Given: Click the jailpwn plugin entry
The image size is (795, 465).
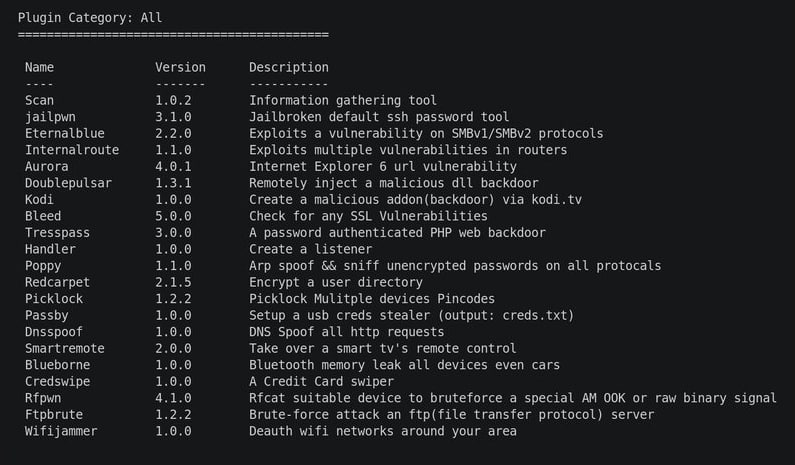Looking at the screenshot, I should point(50,117).
